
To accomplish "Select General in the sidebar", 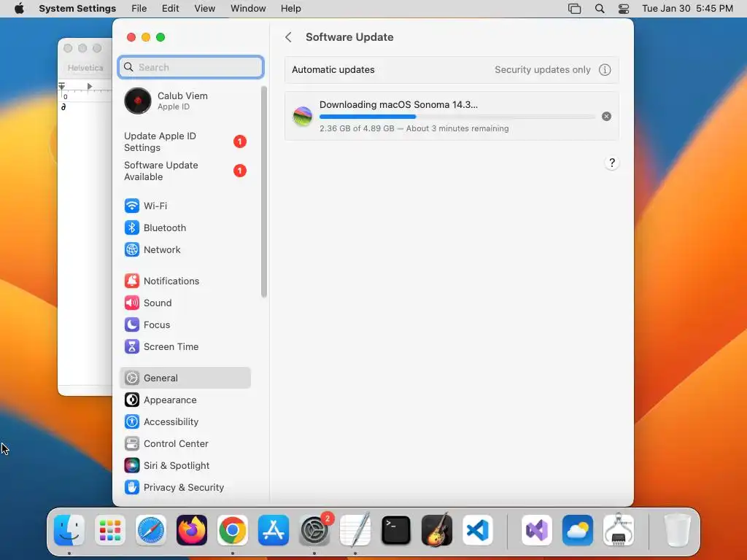I will point(185,378).
